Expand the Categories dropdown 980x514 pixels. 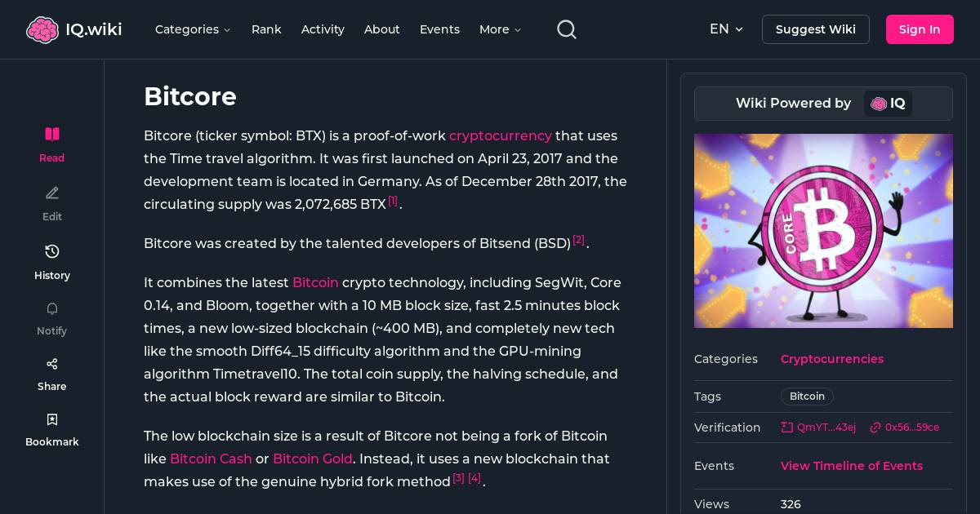point(193,29)
